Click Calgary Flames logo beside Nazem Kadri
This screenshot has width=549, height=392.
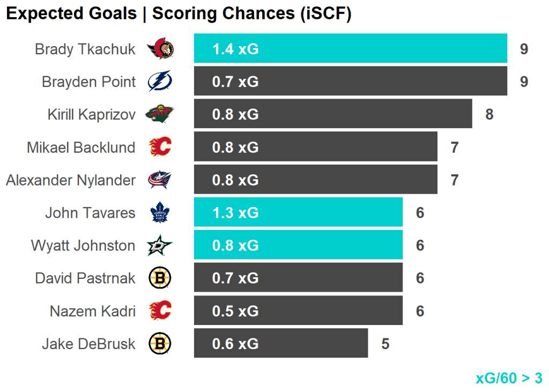click(x=160, y=311)
